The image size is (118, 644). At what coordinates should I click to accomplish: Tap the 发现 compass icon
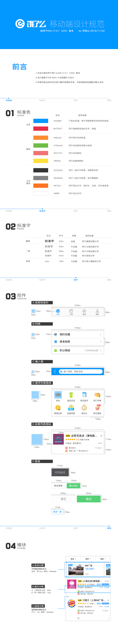point(84,311)
